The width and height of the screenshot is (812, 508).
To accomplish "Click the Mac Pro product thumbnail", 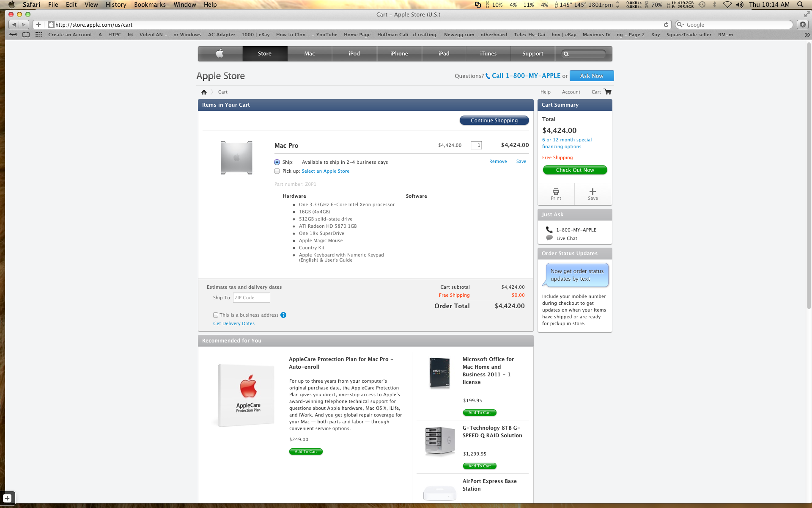I will (x=236, y=157).
